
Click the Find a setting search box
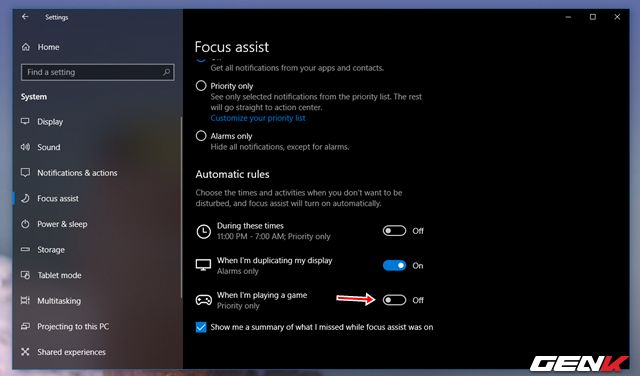(x=98, y=72)
